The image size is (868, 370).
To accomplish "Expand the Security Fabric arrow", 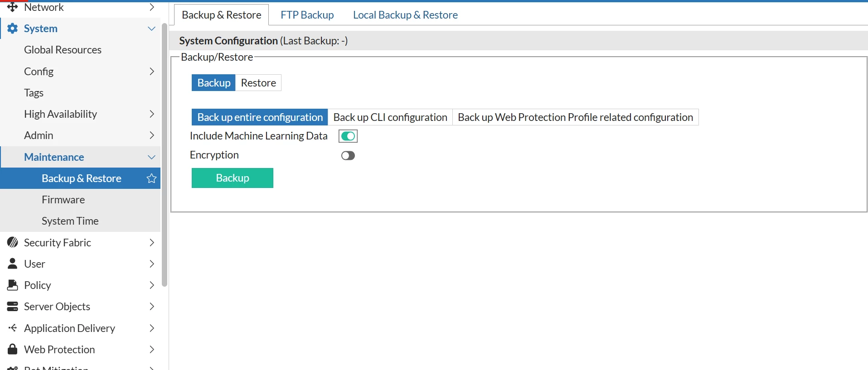I will (152, 242).
